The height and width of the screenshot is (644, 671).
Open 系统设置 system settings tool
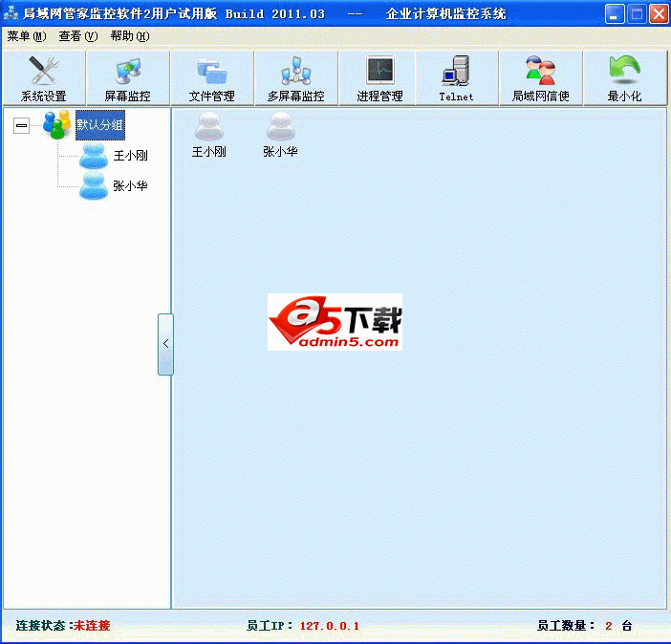44,78
